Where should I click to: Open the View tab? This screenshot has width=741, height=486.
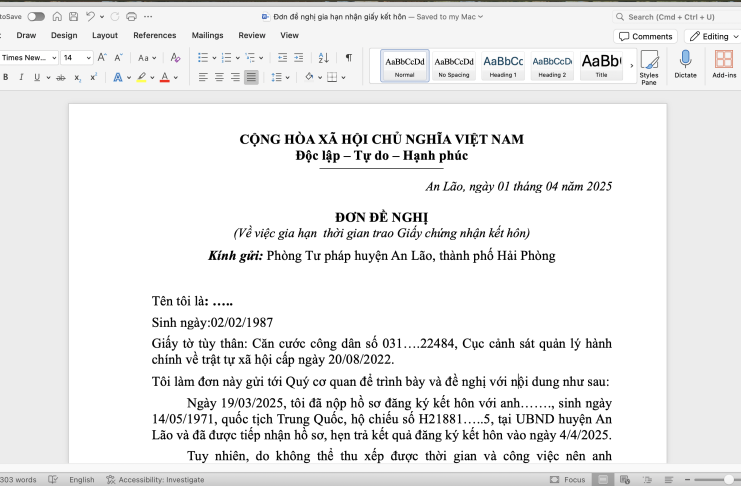[289, 35]
